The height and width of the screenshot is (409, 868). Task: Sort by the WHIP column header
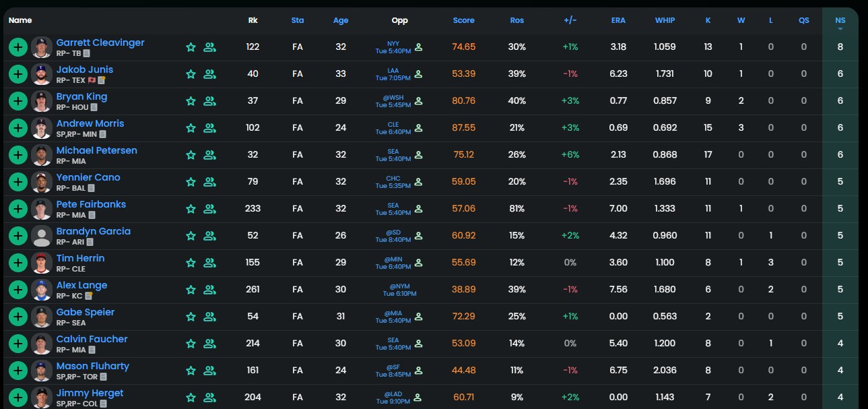pos(665,20)
